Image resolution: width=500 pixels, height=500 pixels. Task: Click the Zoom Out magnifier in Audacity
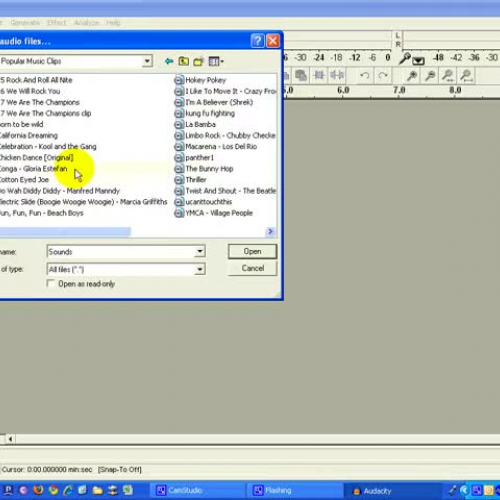[x=430, y=76]
